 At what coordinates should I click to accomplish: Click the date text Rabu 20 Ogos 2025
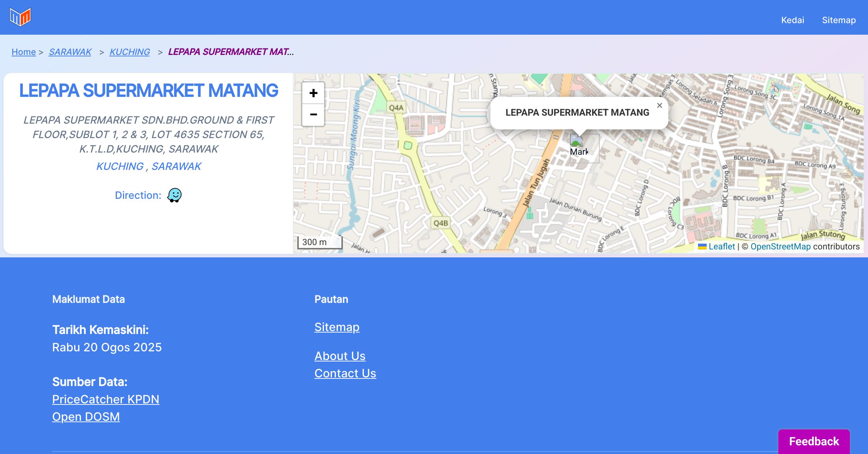click(x=107, y=347)
